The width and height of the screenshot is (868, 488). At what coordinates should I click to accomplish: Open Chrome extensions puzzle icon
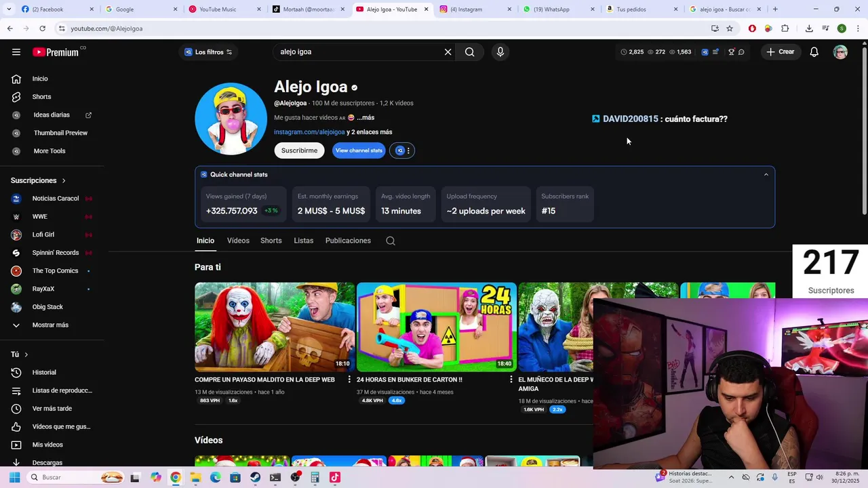(x=785, y=28)
